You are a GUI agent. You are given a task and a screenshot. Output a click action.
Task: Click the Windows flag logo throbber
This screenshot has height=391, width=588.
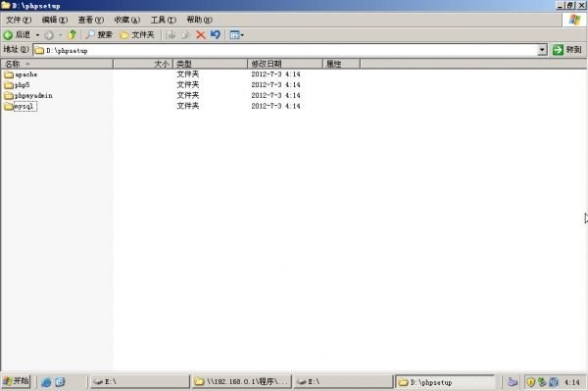pyautogui.click(x=574, y=20)
